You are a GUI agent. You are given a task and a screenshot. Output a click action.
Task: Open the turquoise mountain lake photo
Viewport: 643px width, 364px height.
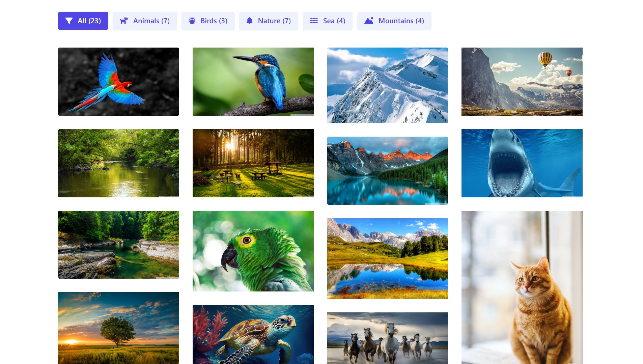coord(388,171)
